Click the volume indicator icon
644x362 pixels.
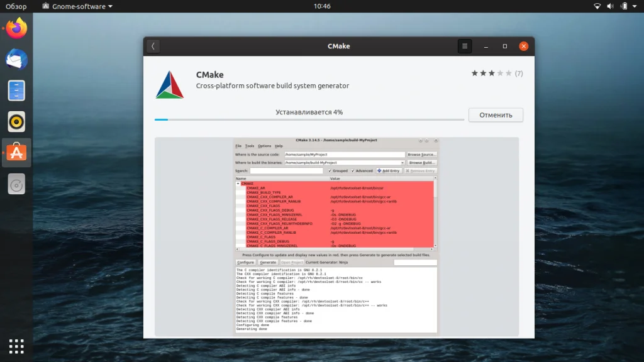(x=610, y=6)
